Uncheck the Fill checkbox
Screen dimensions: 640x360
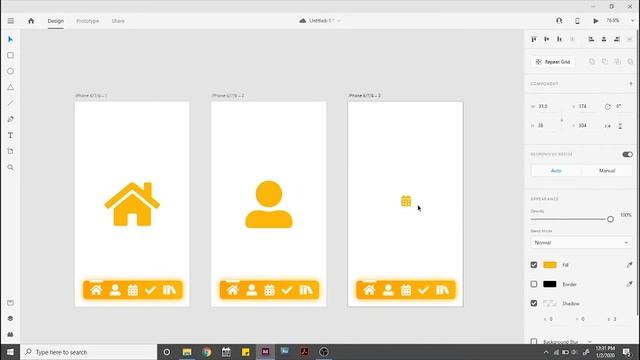[534, 265]
